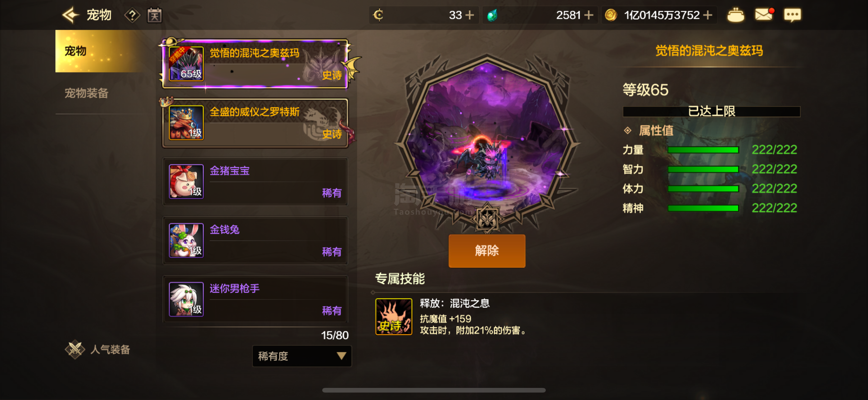The image size is (868, 400).
Task: Select pet 全盛的威仪之罗特斯
Action: pyautogui.click(x=255, y=123)
